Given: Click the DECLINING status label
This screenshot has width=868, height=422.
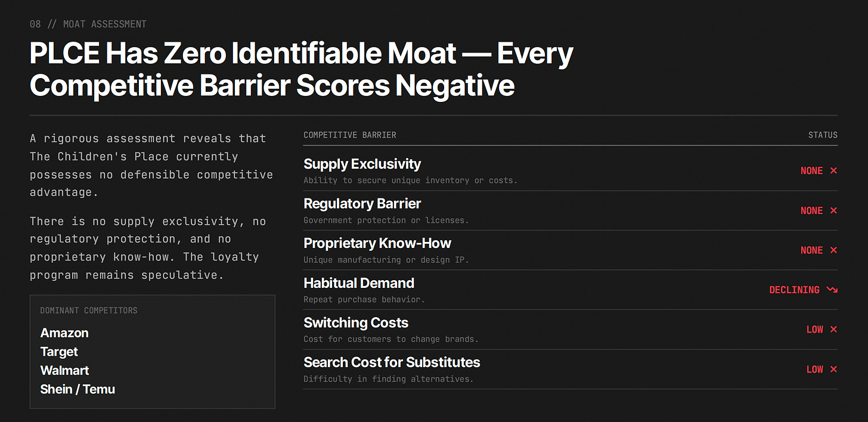Looking at the screenshot, I should coord(794,290).
